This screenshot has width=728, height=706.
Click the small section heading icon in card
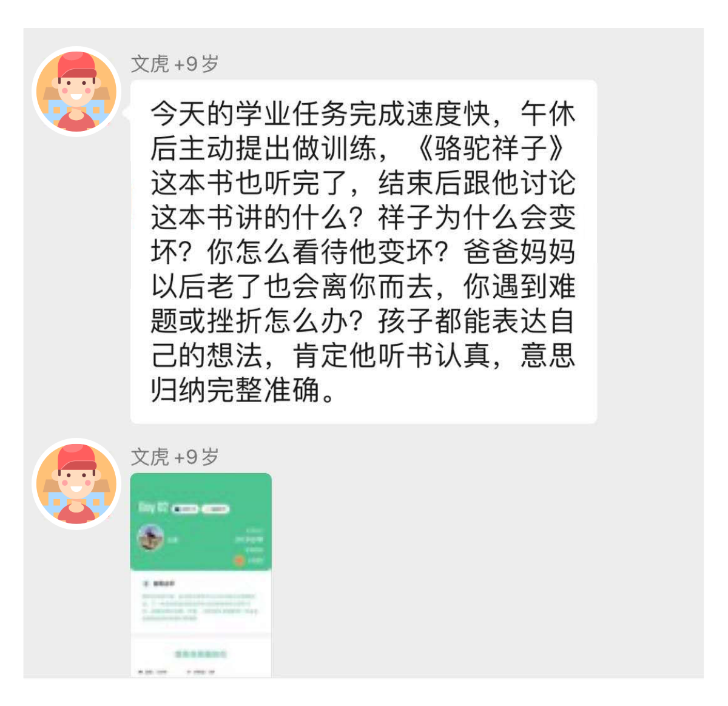(x=146, y=583)
